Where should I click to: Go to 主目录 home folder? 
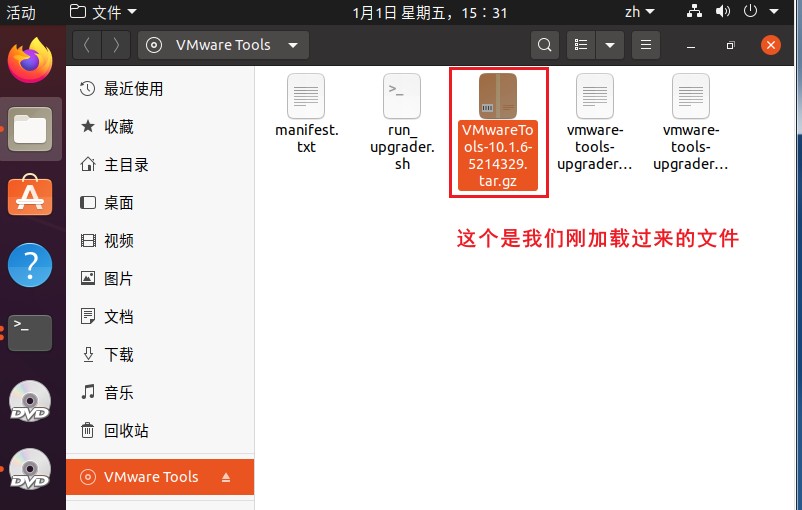coord(160,165)
